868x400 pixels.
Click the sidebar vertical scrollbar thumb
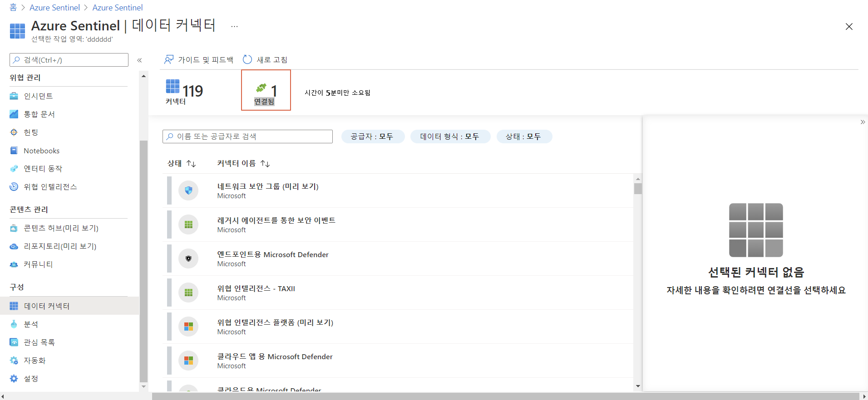[143, 262]
